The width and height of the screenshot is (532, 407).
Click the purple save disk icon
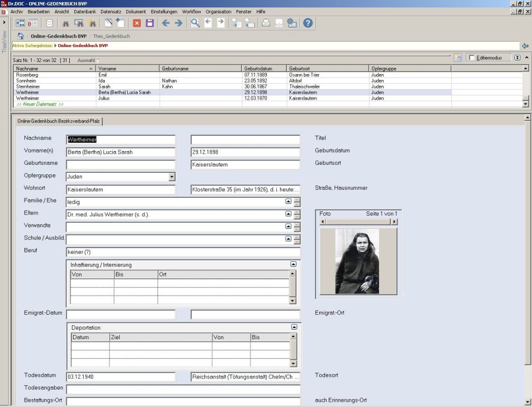coord(150,23)
